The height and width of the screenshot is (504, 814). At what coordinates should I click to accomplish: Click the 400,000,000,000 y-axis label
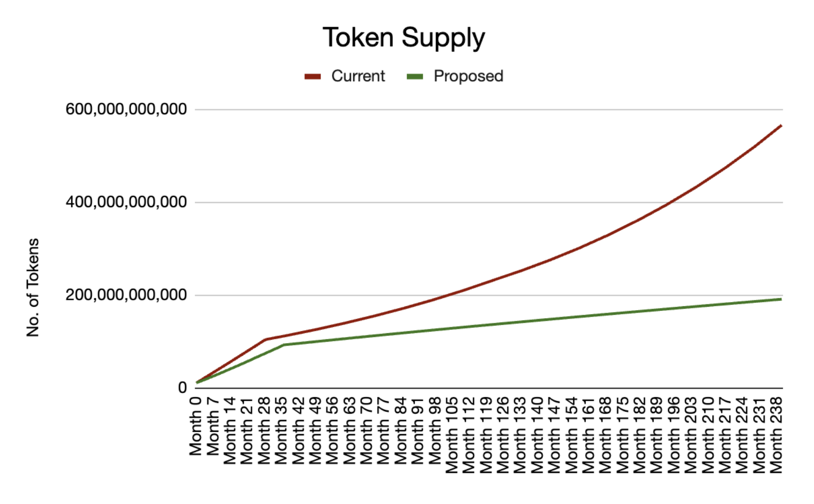tap(126, 202)
